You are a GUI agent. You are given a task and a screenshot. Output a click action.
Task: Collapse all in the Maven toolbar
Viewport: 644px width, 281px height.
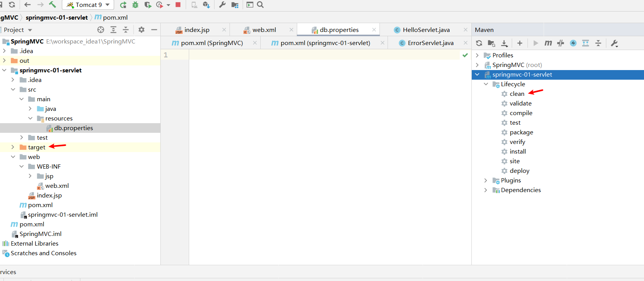click(598, 43)
